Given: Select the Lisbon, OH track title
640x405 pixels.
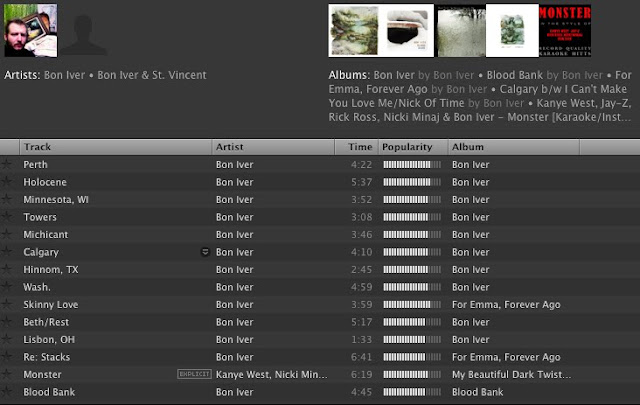Looking at the screenshot, I should point(49,340).
